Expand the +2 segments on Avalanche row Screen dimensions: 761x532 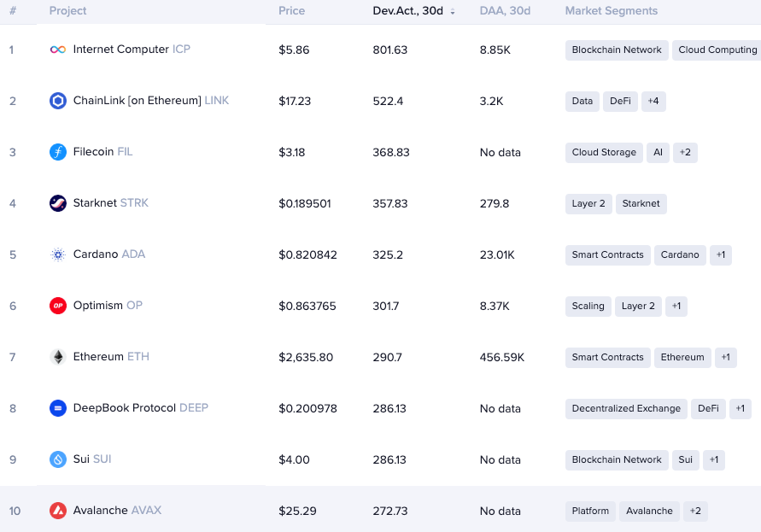(x=695, y=512)
